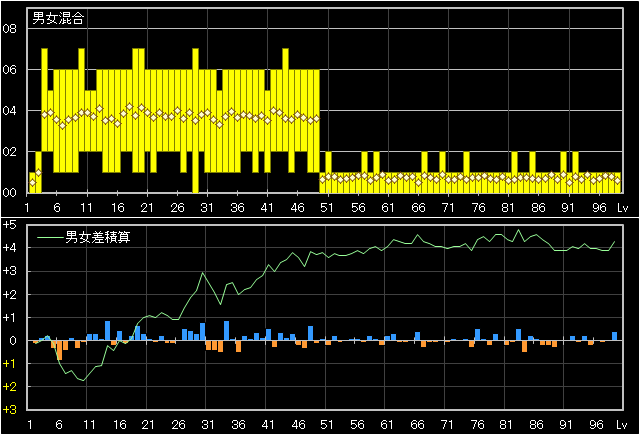The image size is (640, 435).
Task: Select the 08 y-axis label
Action: 9,29
